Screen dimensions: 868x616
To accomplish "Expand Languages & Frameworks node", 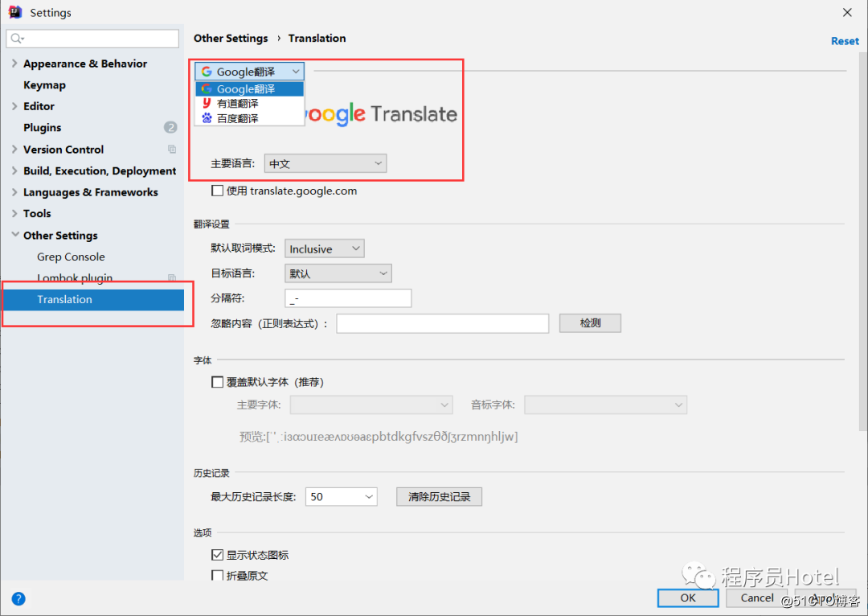I will click(x=14, y=191).
